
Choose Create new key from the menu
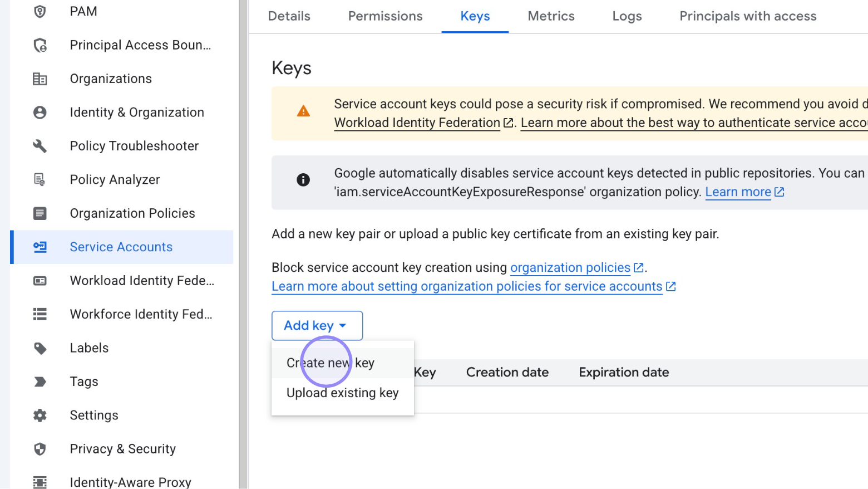(329, 362)
